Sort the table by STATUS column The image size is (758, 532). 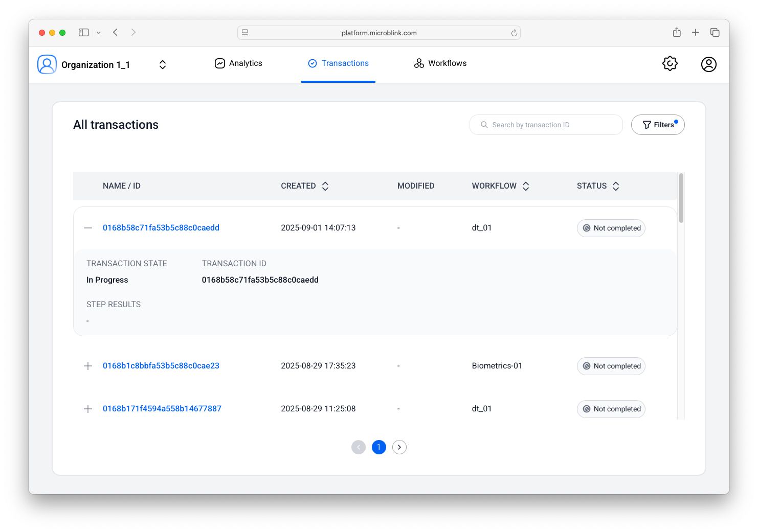click(x=616, y=186)
